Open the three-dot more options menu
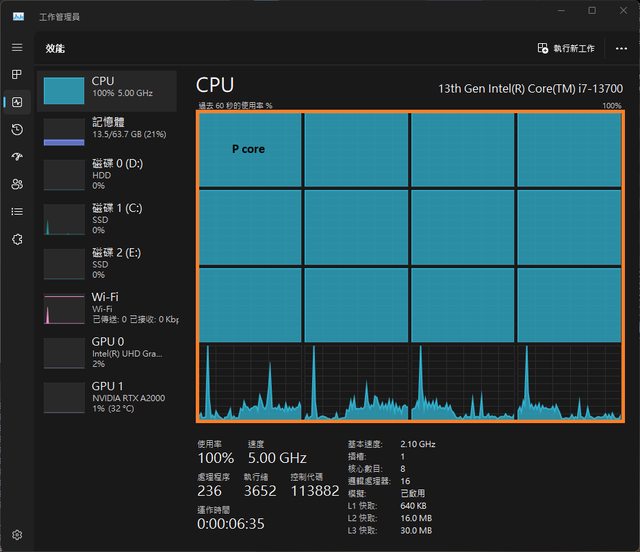The width and height of the screenshot is (640, 552). [621, 48]
